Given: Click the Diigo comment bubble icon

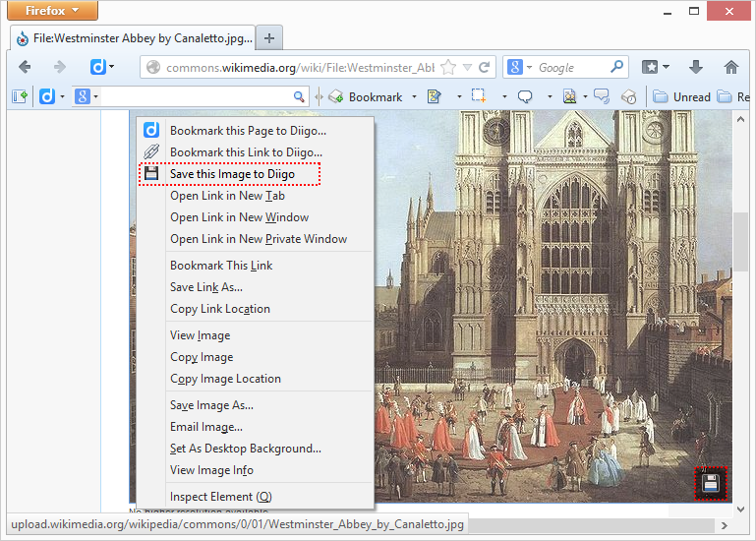Looking at the screenshot, I should point(525,97).
